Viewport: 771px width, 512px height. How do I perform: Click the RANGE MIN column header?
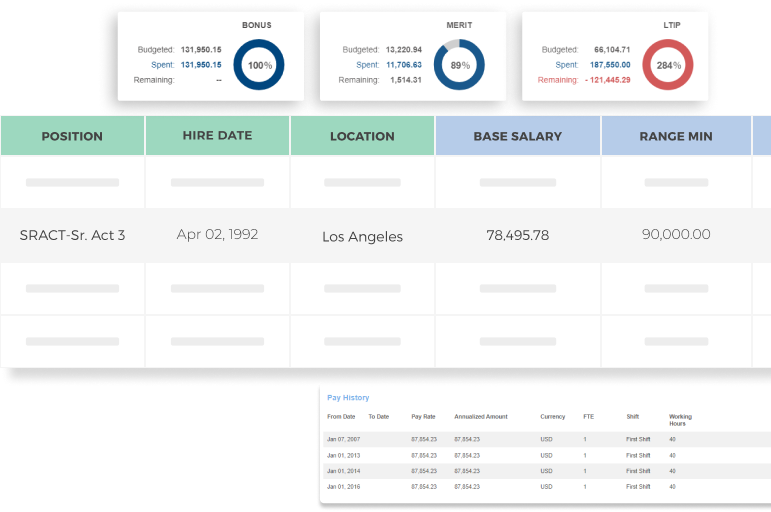(675, 136)
